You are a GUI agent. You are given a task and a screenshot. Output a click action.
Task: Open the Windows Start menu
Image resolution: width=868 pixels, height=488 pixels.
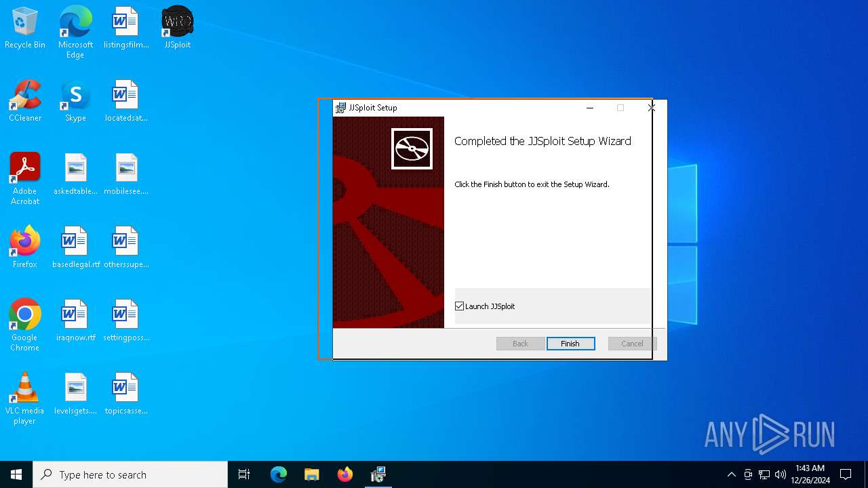pyautogui.click(x=16, y=474)
